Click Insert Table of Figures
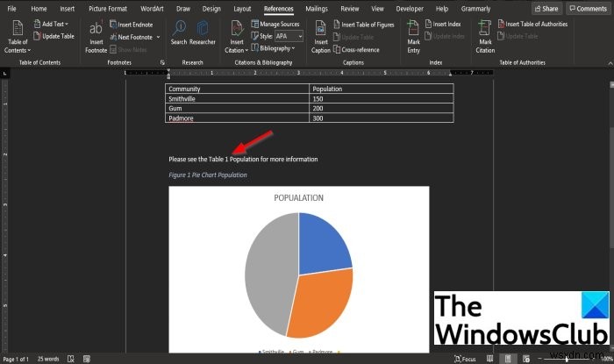 [364, 25]
